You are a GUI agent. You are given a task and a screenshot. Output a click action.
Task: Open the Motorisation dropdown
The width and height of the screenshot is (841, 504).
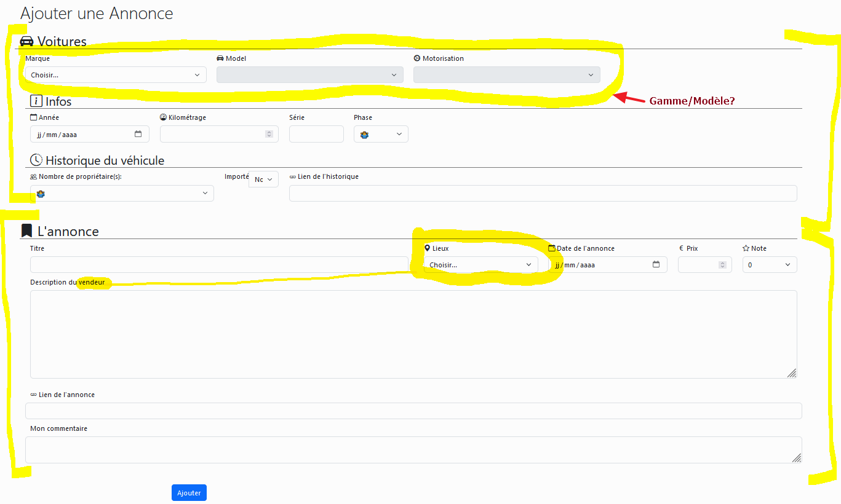pos(506,75)
